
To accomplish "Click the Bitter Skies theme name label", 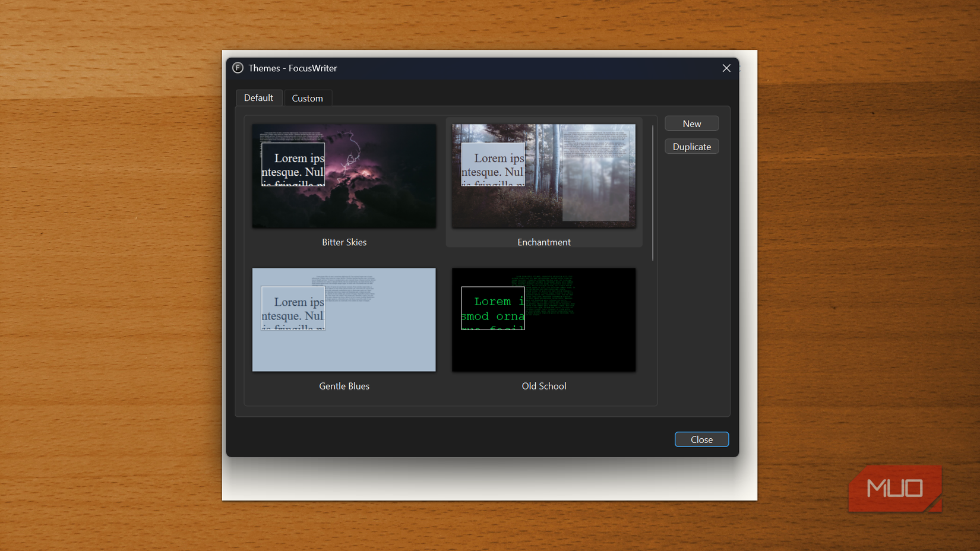I will (344, 242).
